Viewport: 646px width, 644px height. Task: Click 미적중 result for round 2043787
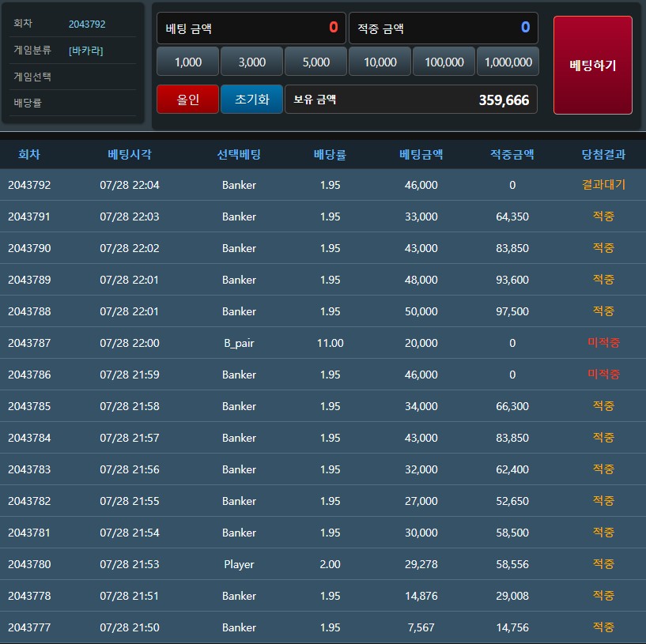(603, 343)
